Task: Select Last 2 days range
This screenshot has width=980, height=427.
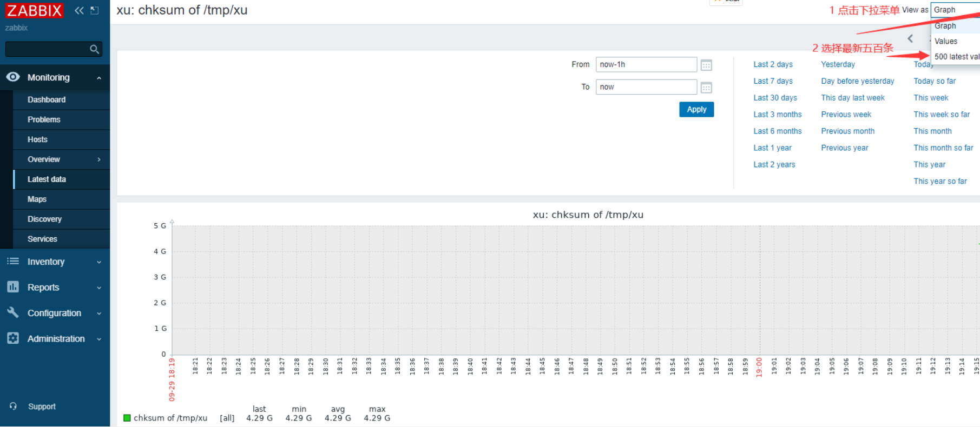Action: 773,64
